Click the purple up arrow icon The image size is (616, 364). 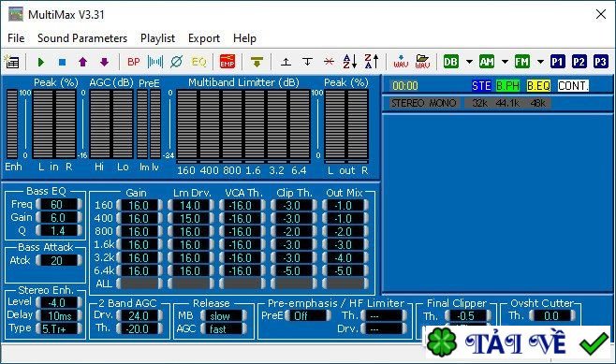[83, 62]
